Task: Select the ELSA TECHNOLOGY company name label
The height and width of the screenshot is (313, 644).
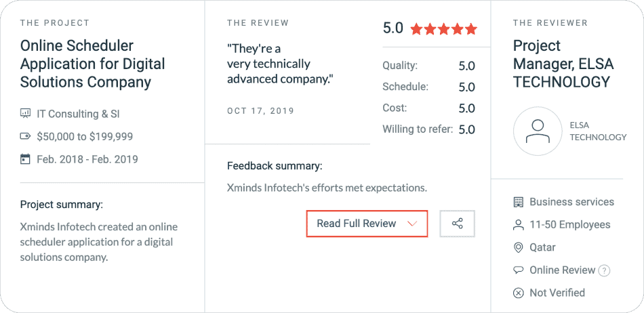Action: 597,131
